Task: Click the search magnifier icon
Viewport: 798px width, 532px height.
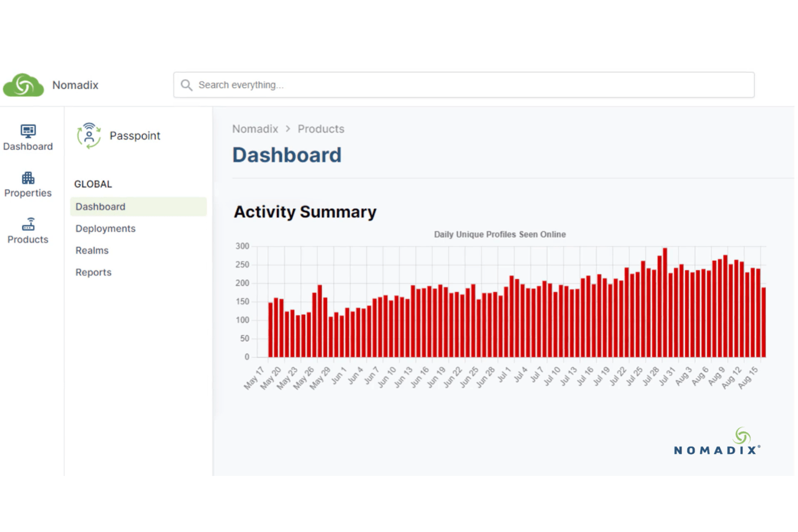Action: (x=187, y=85)
